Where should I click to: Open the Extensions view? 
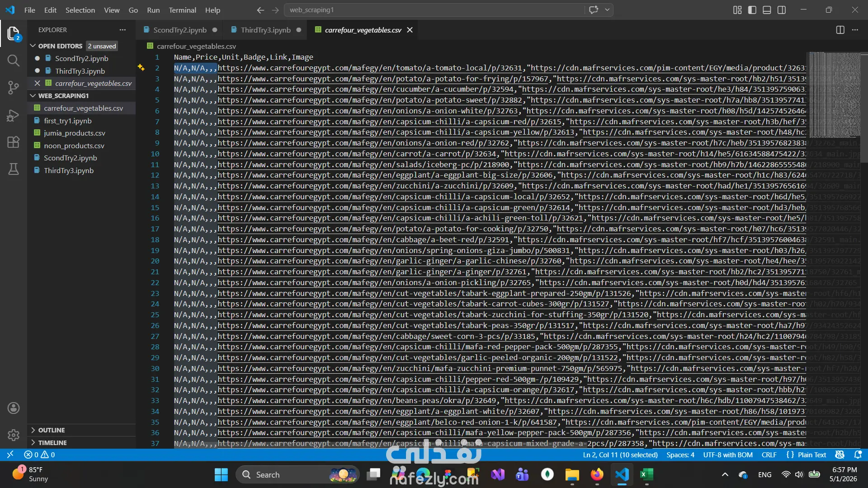click(x=13, y=142)
